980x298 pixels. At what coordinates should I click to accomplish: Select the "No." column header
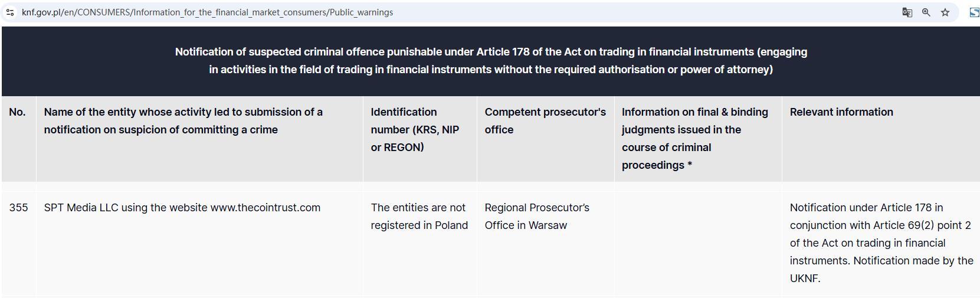click(x=18, y=112)
